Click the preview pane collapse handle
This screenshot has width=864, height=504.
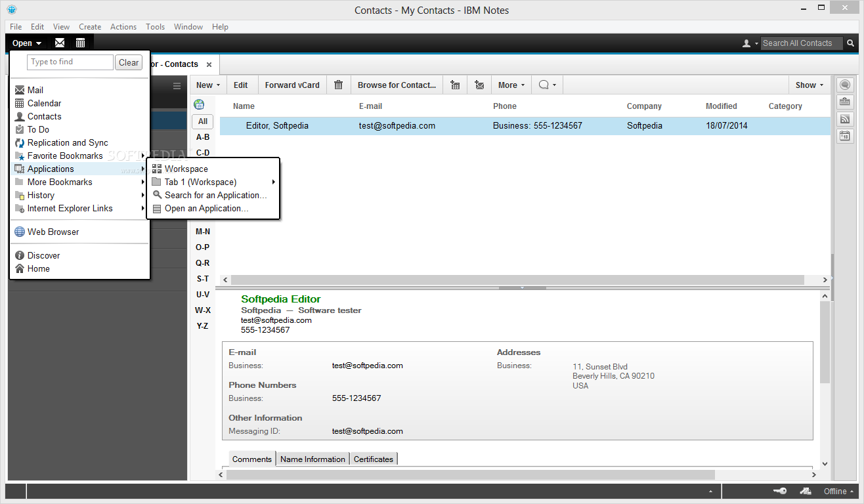click(x=523, y=287)
